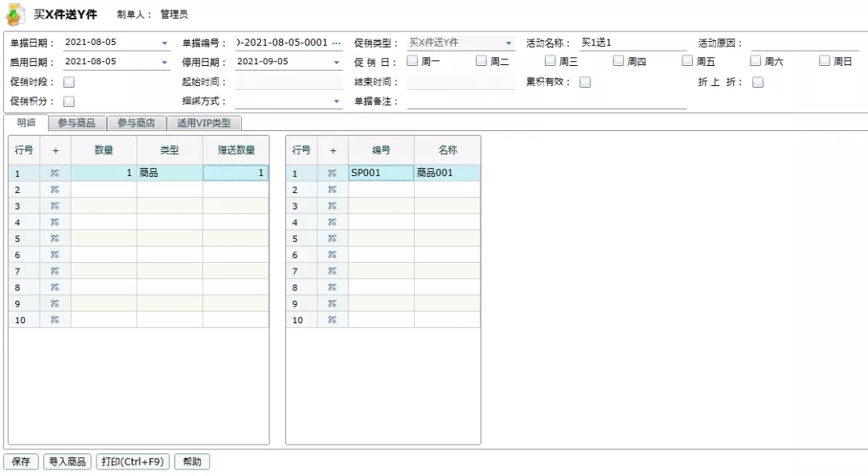Open the 适用VIP类型 tab
Viewport: 868px width, 476px height.
[203, 123]
